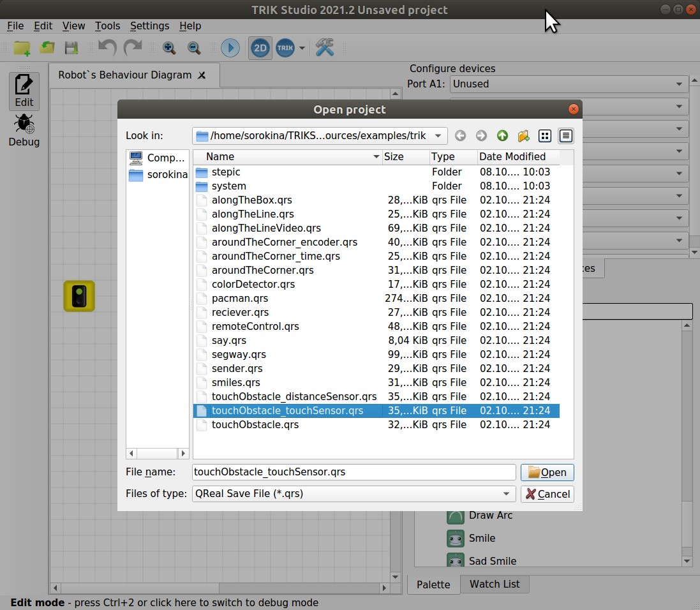Select alongTheBox.qrs file
The width and height of the screenshot is (700, 610).
376,200
